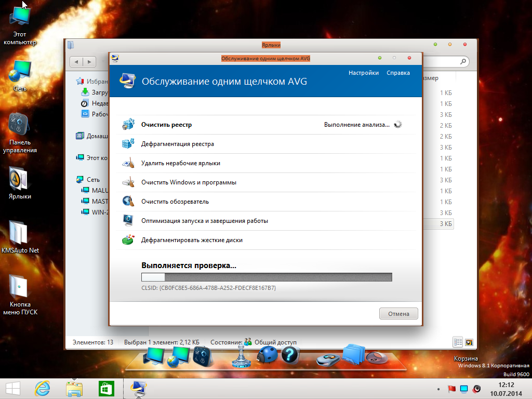This screenshot has width=532, height=399.
Task: Select the WIN-2 network computer in the sidebar
Action: (x=95, y=212)
